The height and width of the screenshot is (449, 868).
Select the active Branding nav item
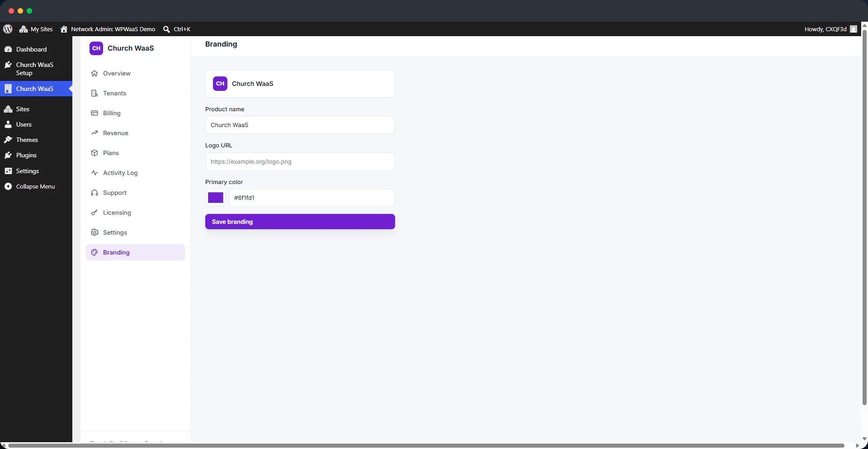click(135, 252)
